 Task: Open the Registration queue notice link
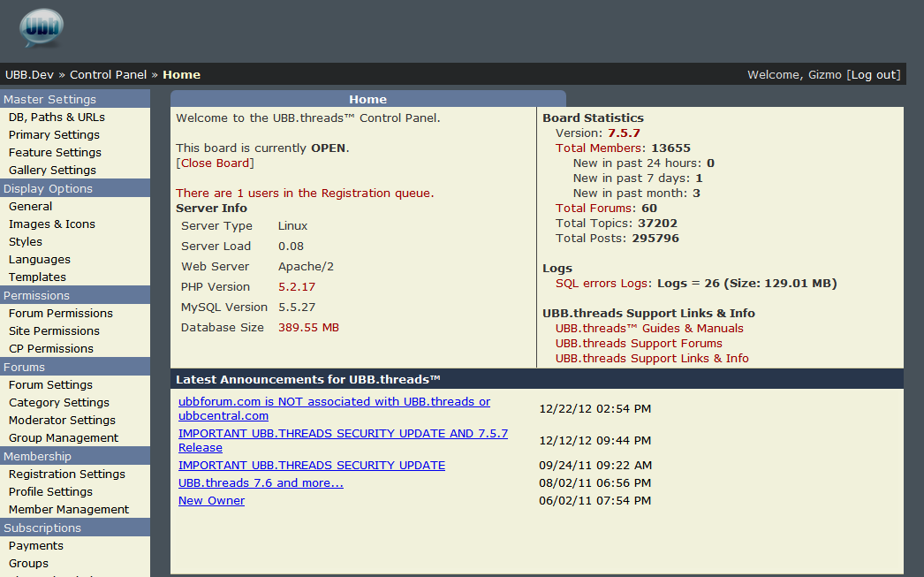305,194
